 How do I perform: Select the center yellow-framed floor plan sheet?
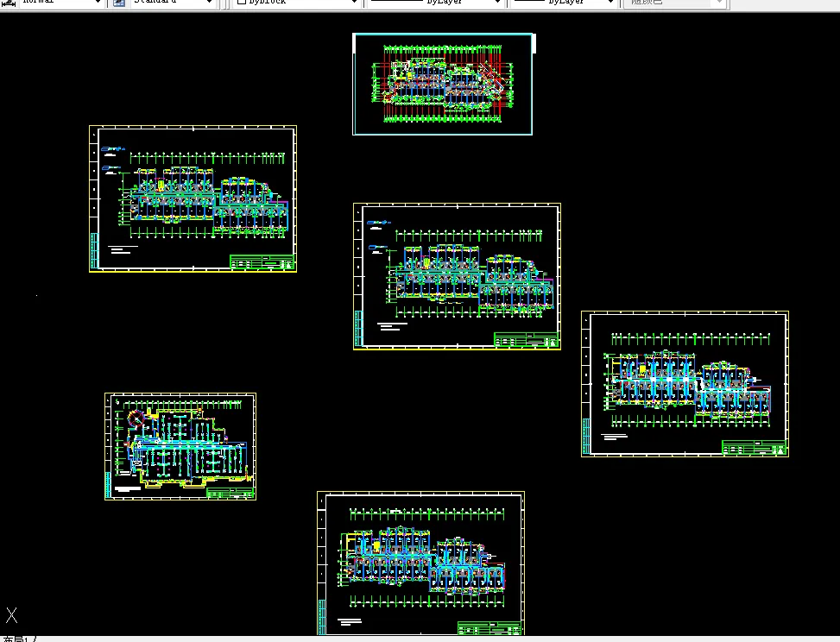[x=457, y=276]
